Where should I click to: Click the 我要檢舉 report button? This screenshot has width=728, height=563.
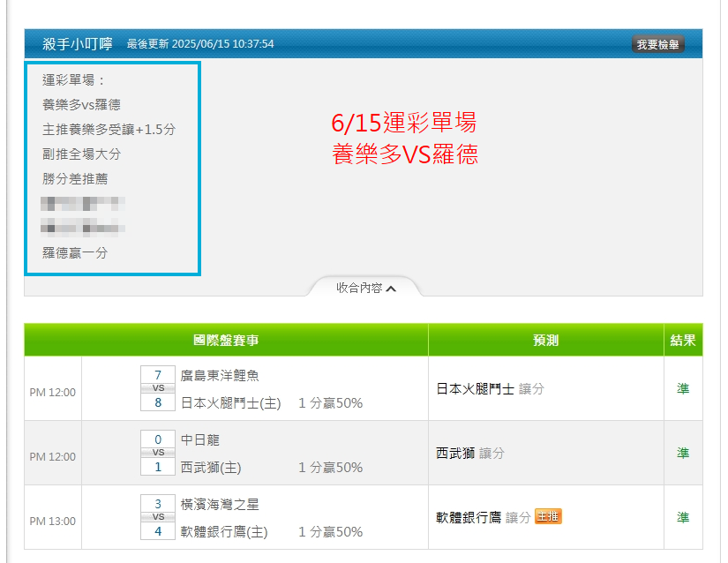(x=657, y=44)
